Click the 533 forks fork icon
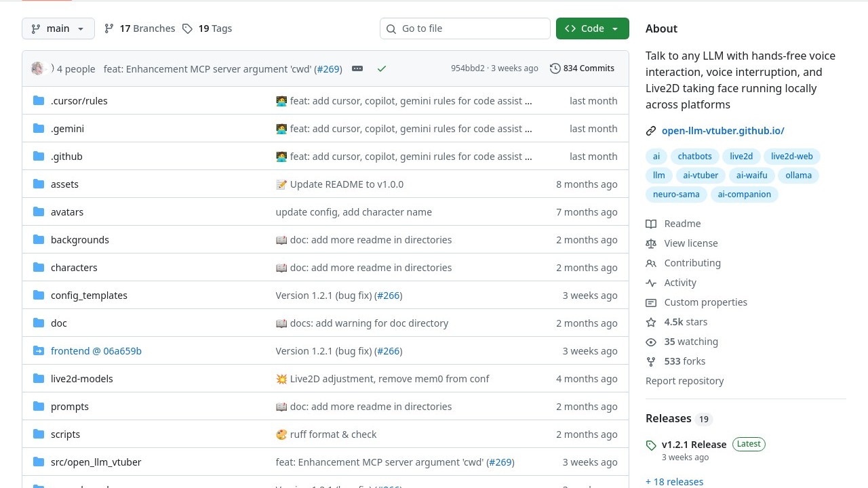 (651, 361)
